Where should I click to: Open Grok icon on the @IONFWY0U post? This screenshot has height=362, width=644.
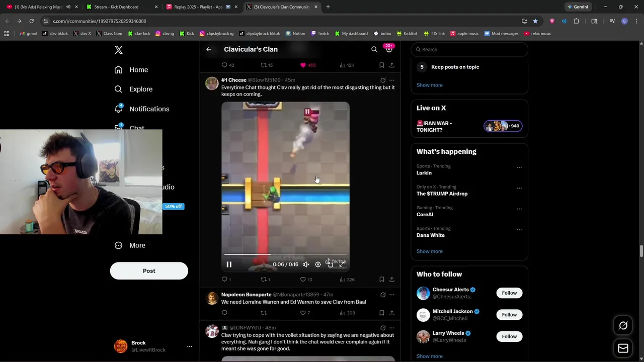point(383,328)
